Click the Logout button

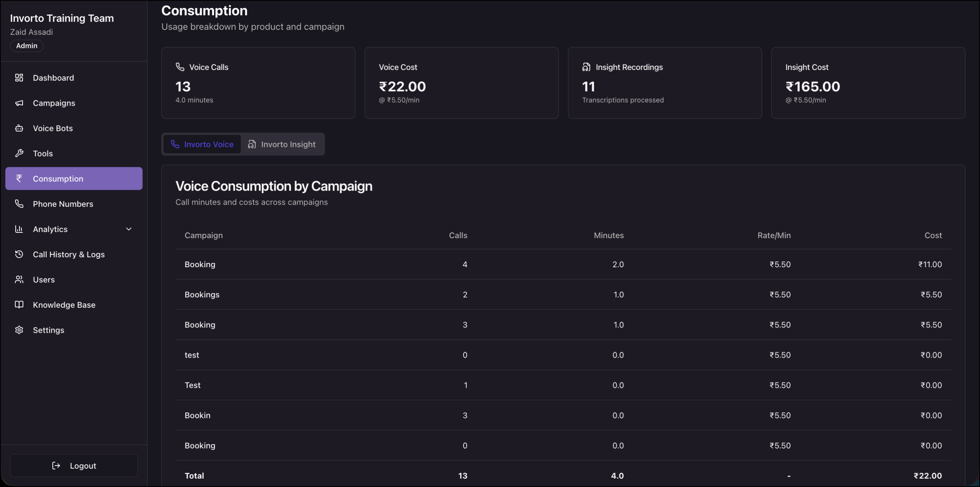click(74, 466)
